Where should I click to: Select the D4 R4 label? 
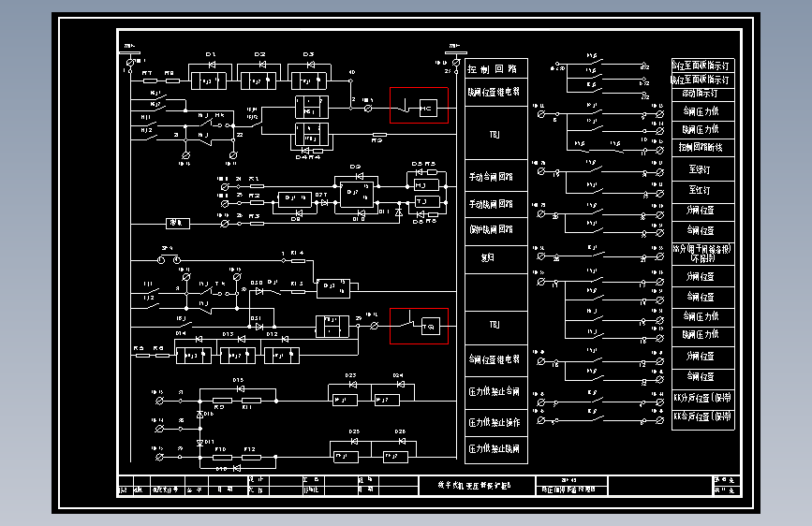click(307, 157)
